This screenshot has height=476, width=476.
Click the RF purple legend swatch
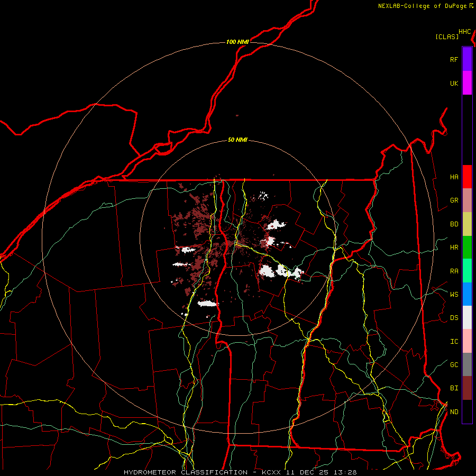pos(467,59)
